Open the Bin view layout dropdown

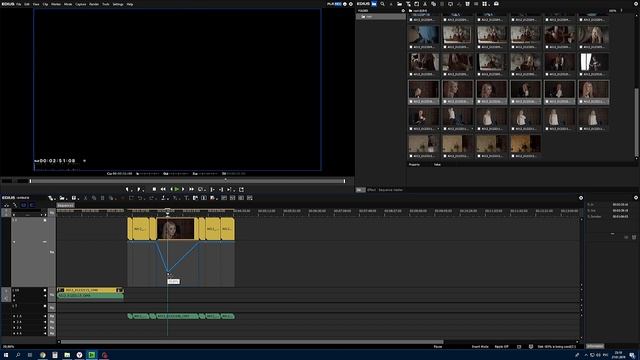point(485,4)
